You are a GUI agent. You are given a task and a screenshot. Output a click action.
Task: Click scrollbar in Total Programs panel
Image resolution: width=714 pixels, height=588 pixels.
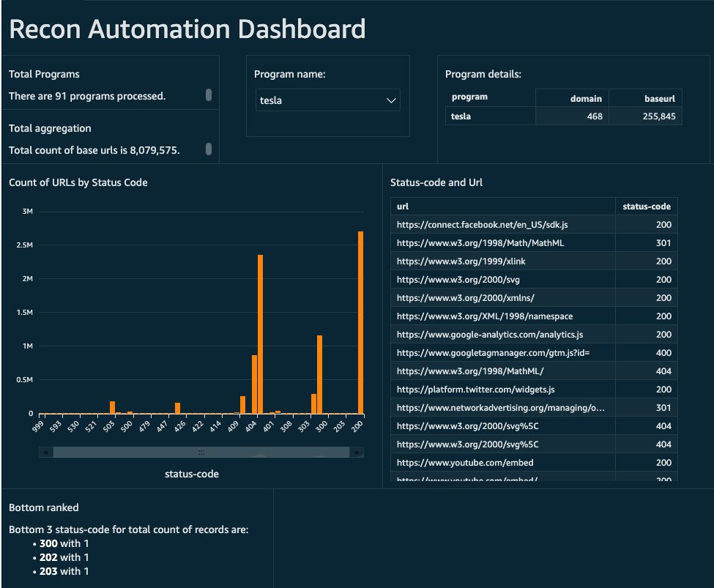tap(209, 94)
